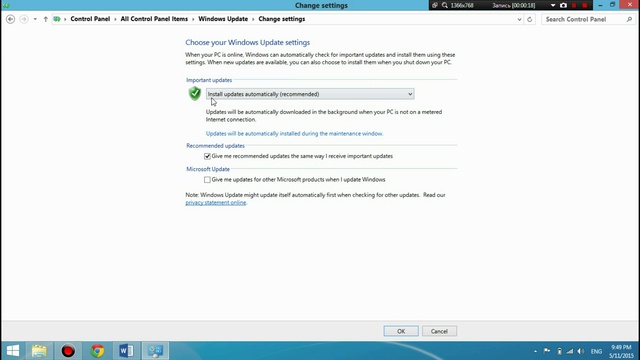
Task: Open the Windows Start button
Action: tap(13, 351)
